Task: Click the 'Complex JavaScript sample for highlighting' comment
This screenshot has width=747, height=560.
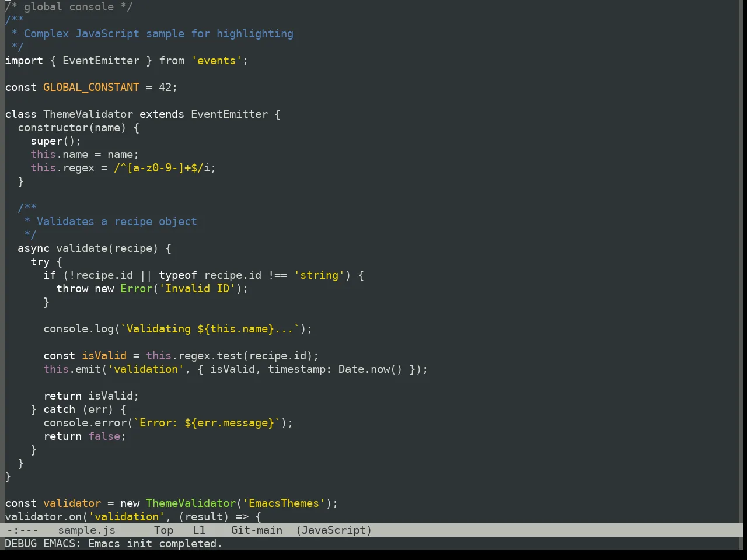Action: pos(159,34)
